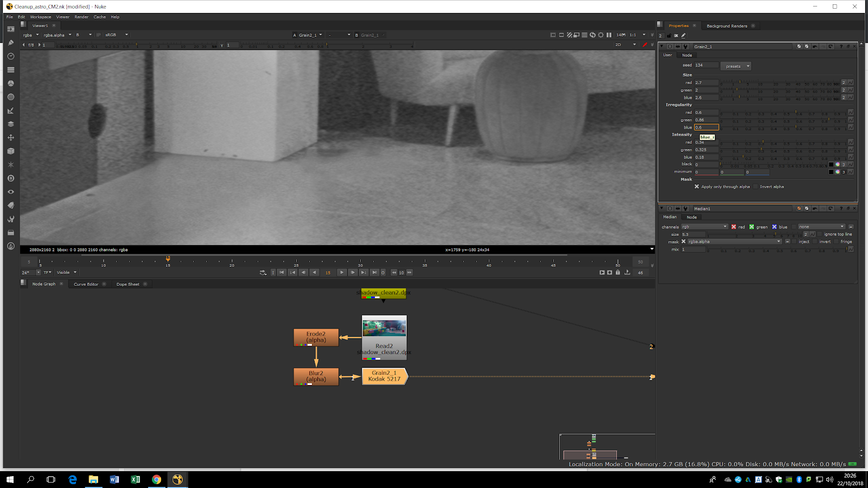Open the 3D nodes menu (cube icon)
The image size is (868, 488).
[11, 151]
